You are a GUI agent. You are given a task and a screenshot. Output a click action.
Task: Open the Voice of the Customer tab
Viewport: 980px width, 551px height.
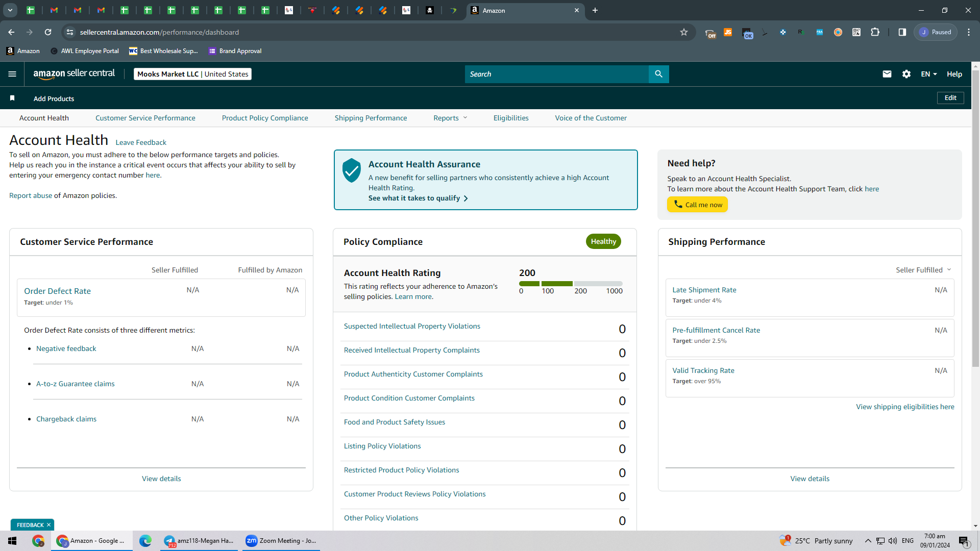point(591,118)
